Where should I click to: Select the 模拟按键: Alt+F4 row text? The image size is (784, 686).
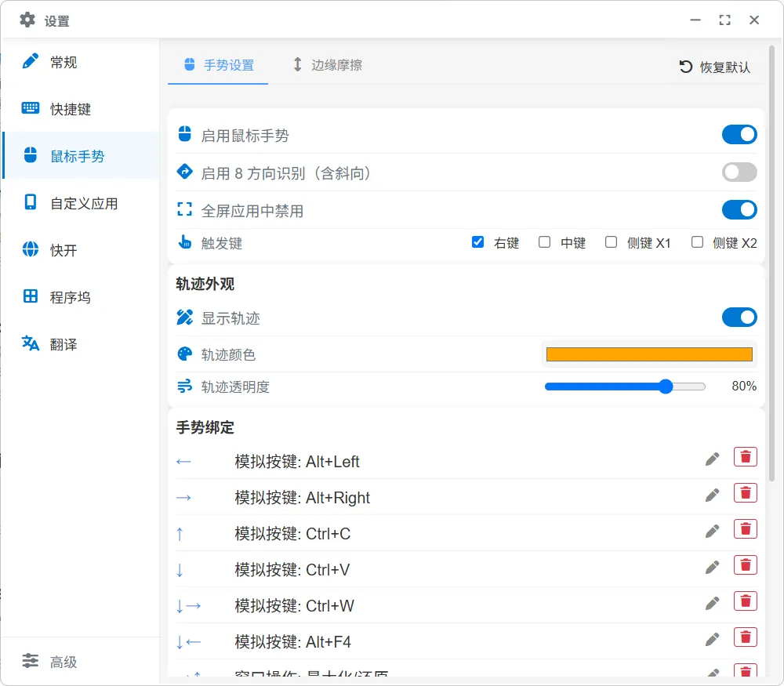coord(293,641)
